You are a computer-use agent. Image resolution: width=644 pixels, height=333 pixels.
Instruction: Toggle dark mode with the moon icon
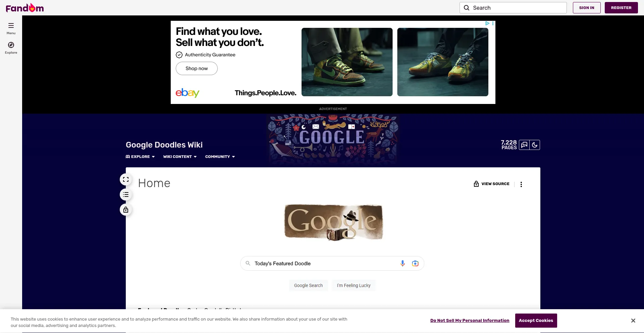pyautogui.click(x=535, y=145)
